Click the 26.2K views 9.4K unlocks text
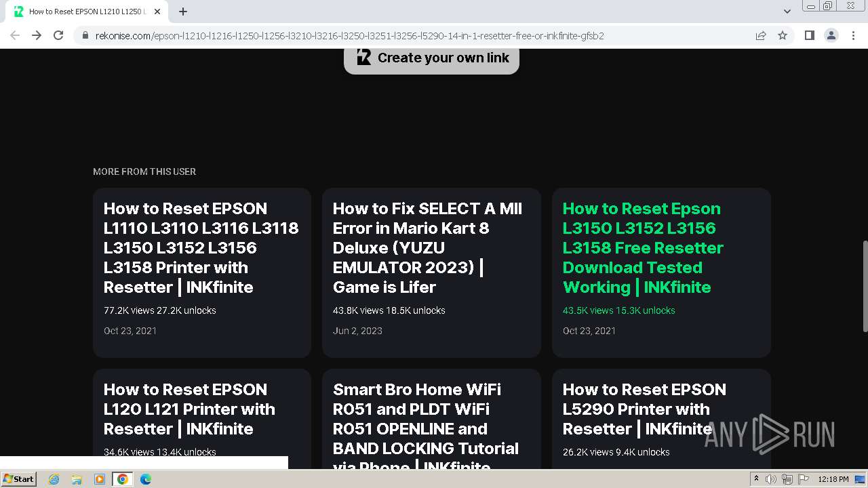This screenshot has width=868, height=488. pos(616,452)
